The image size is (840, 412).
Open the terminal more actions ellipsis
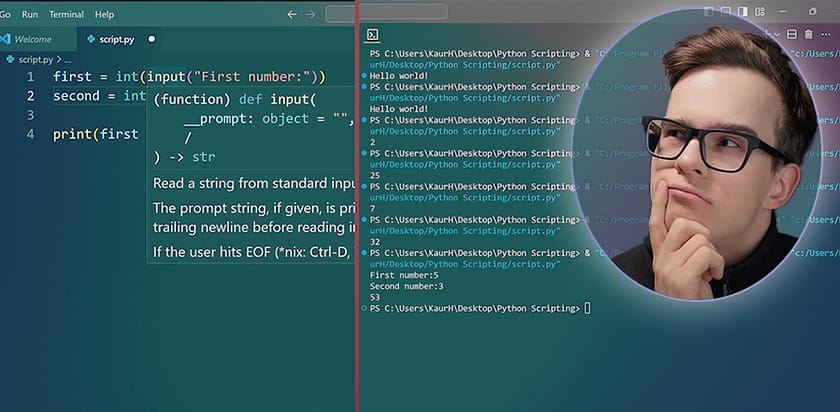point(826,34)
